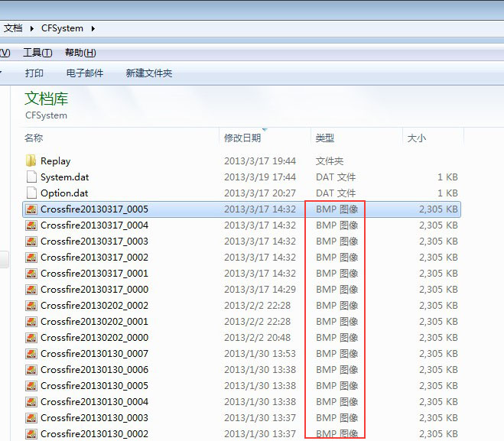504x441 pixels.
Task: Click CFSystem in the address breadcrumb
Action: click(63, 28)
